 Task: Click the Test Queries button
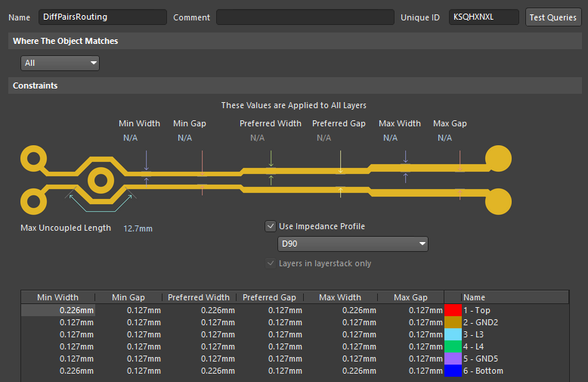pos(553,17)
